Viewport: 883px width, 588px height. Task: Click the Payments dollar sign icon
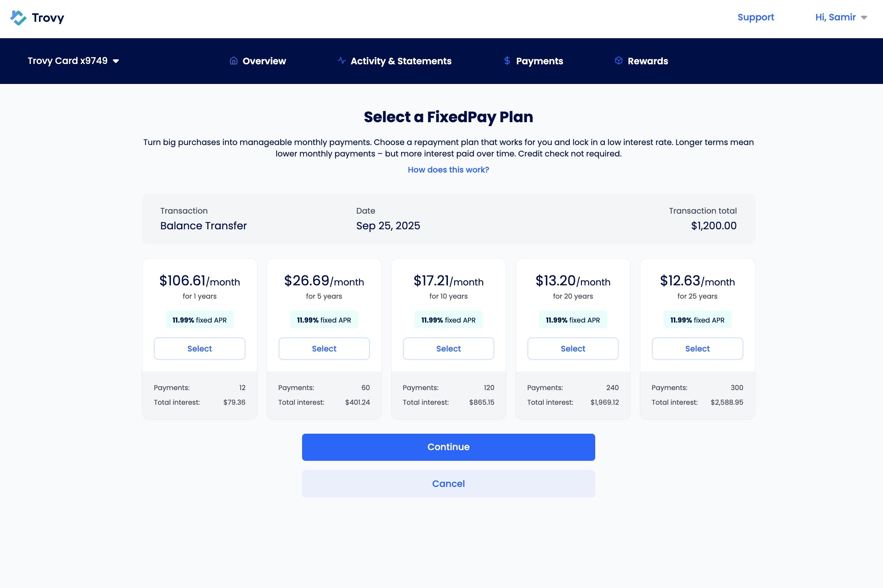pyautogui.click(x=507, y=61)
